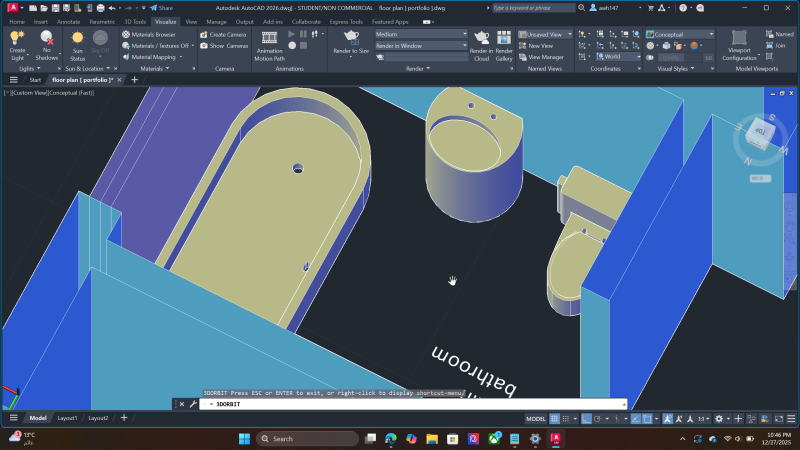Viewport: 800px width, 450px height.
Task: Click the command line input field
Action: click(x=400, y=404)
